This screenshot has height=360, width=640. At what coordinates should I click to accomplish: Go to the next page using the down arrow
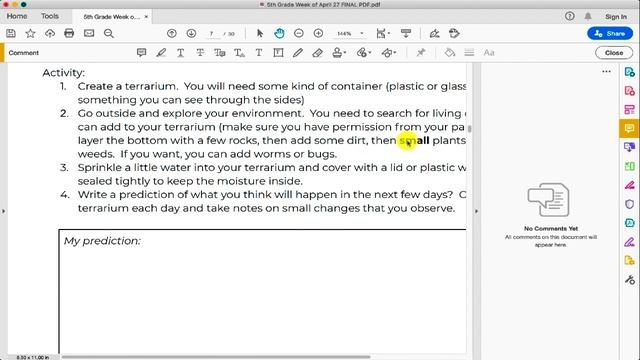(191, 33)
